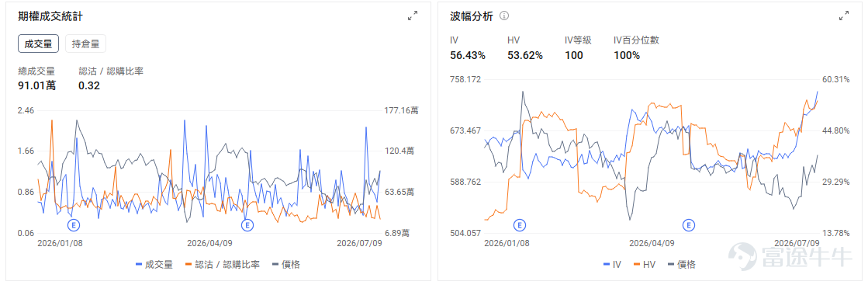
Task: Toggle the HV legend series
Action: tap(645, 265)
